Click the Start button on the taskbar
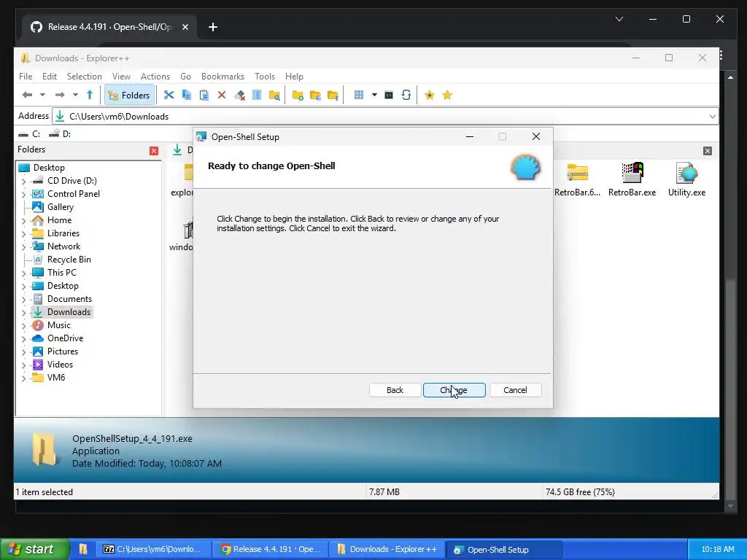Image resolution: width=747 pixels, height=560 pixels. pos(34,549)
